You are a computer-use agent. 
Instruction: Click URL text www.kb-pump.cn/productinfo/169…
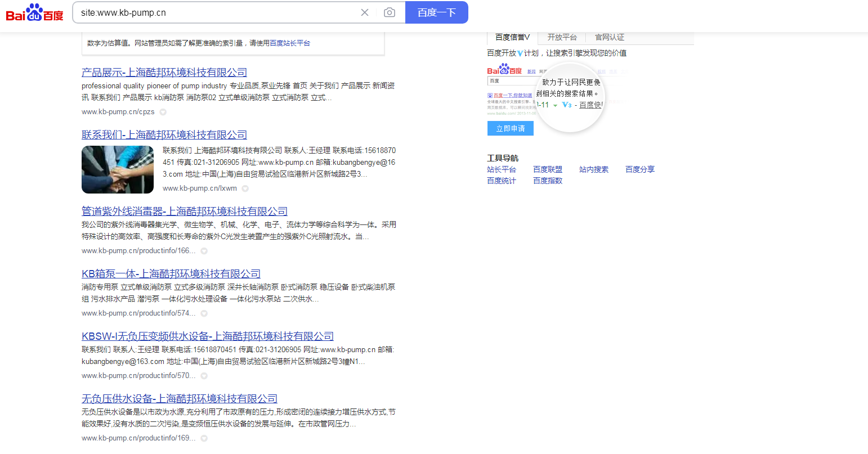tap(138, 438)
